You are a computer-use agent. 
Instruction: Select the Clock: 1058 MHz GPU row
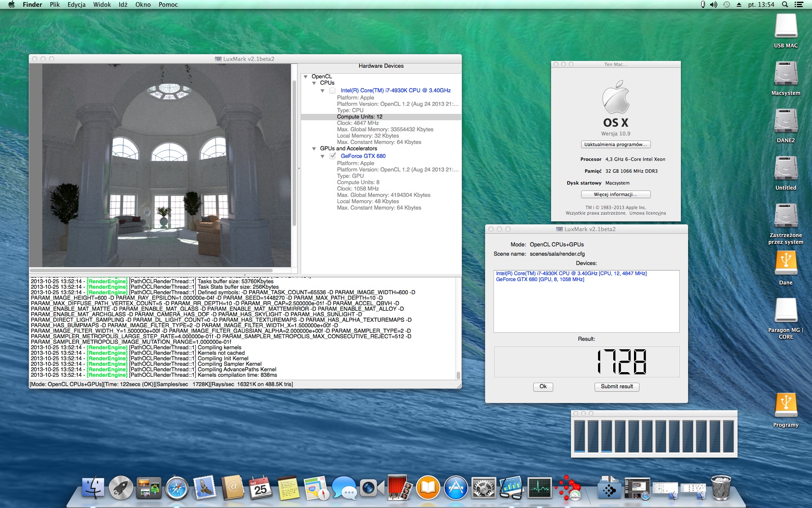click(x=358, y=189)
